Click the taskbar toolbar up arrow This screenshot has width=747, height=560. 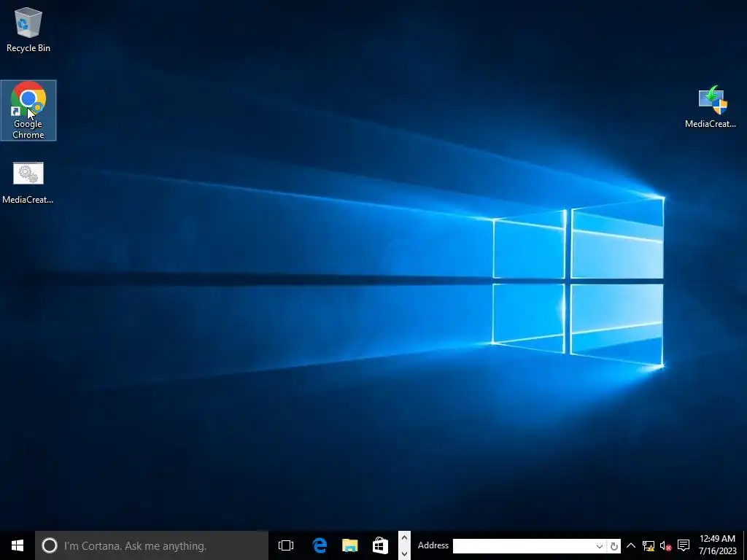(404, 538)
